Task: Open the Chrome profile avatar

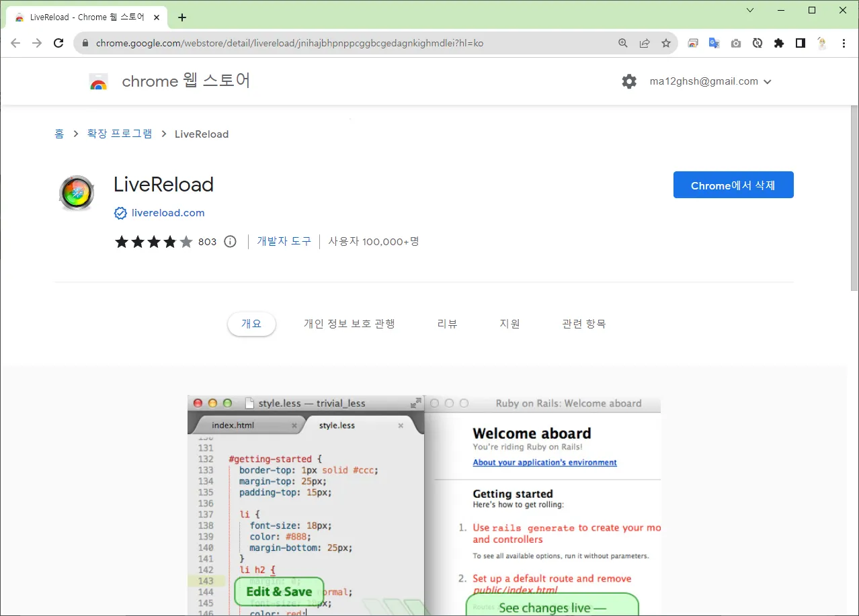Action: click(822, 43)
